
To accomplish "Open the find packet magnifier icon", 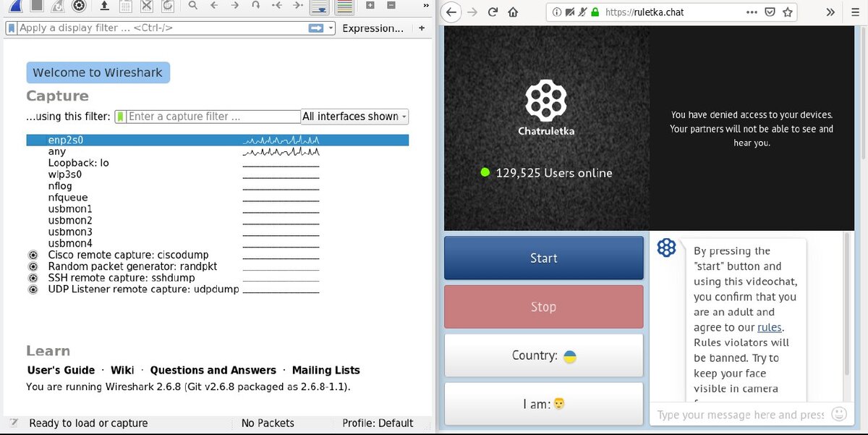I will pyautogui.click(x=193, y=7).
